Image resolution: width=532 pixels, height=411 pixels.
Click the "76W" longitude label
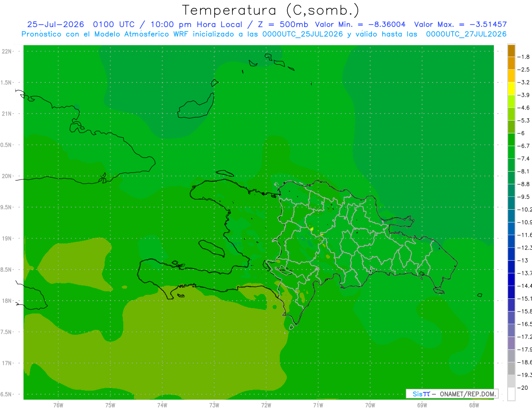coord(58,405)
